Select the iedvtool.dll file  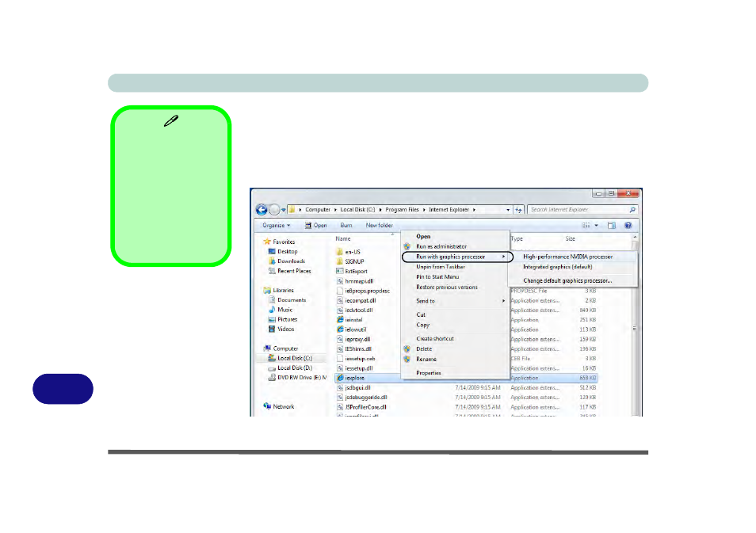[354, 310]
